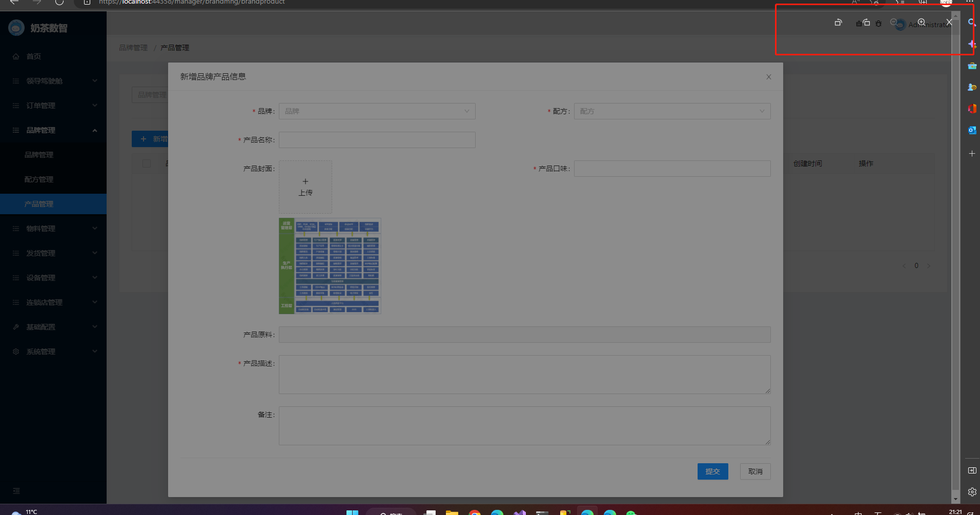Click the zoom-in magnifier icon
The image size is (980, 515).
921,22
